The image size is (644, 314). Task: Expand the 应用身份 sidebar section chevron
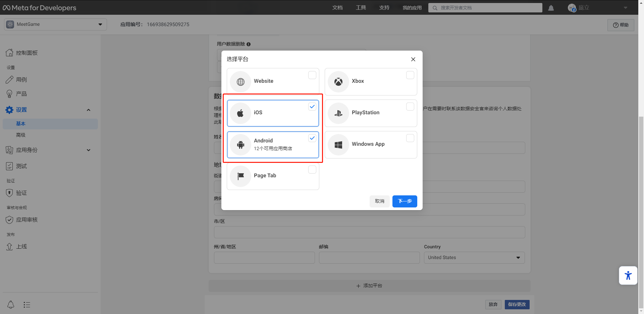click(89, 150)
